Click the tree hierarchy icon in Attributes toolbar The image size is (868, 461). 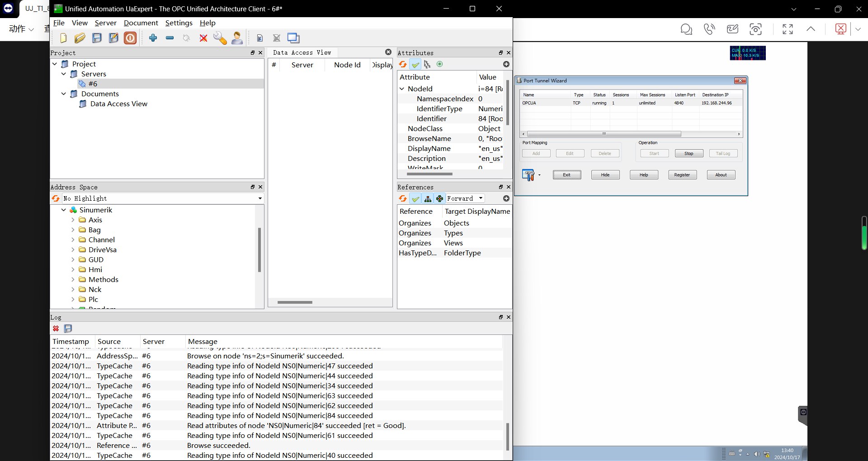click(x=427, y=64)
